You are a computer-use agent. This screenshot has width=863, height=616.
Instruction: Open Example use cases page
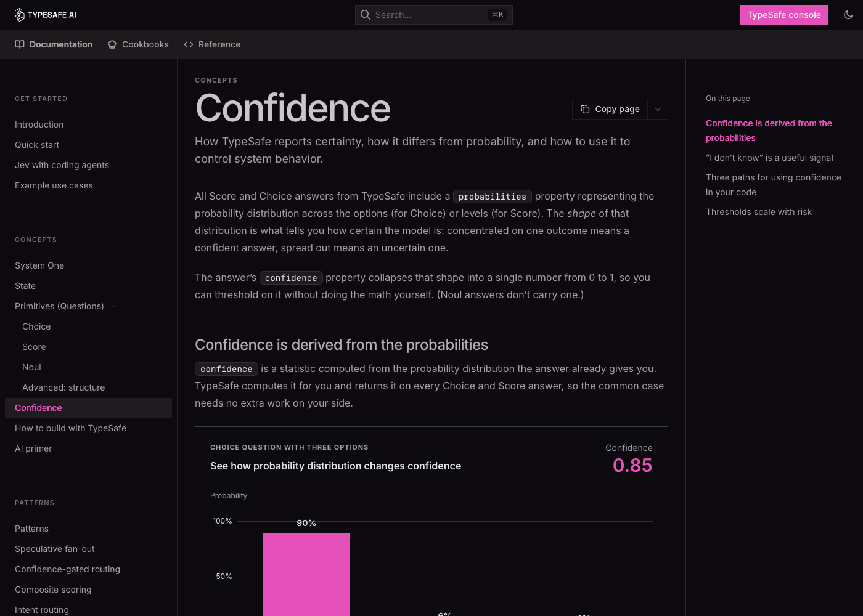(x=54, y=185)
